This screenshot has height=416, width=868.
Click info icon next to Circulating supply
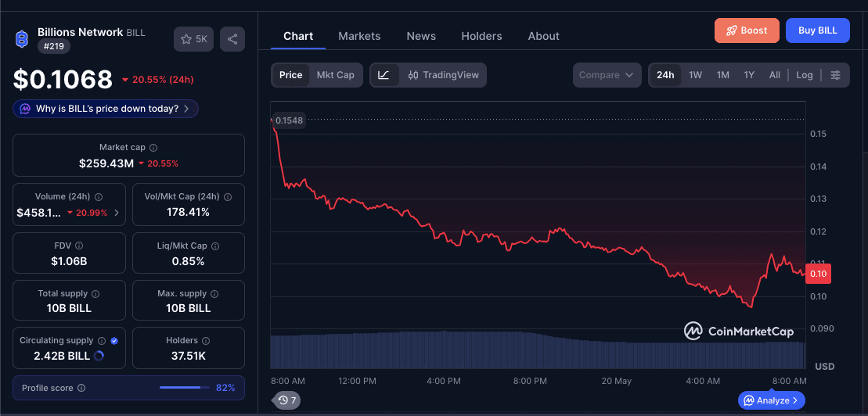point(102,341)
